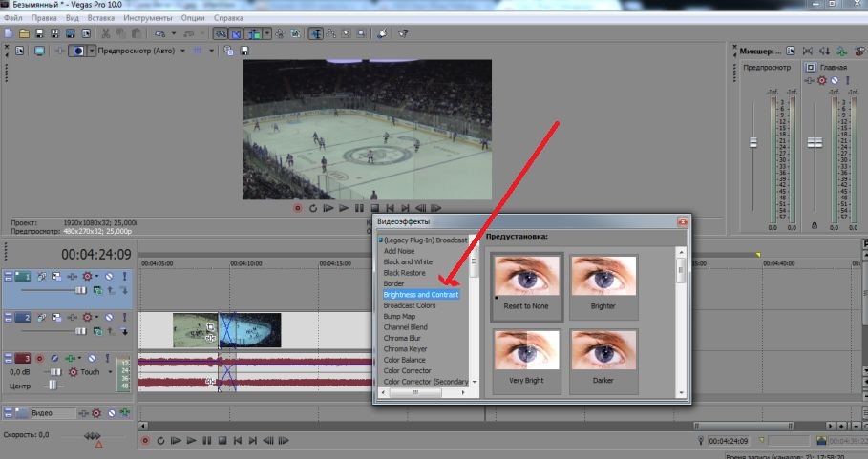868x459 pixels.
Task: Open Master FX in Главная mixer strip
Action: coord(810,81)
